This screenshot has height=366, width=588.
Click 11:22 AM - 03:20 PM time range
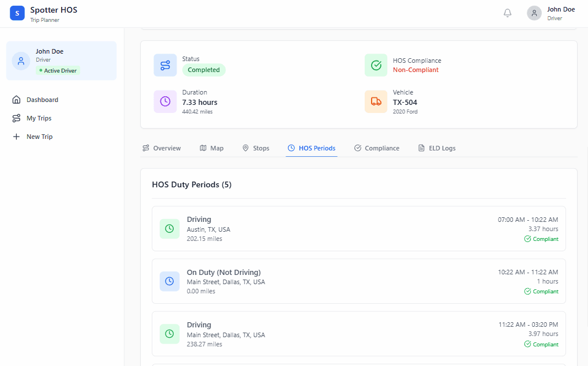pos(528,325)
